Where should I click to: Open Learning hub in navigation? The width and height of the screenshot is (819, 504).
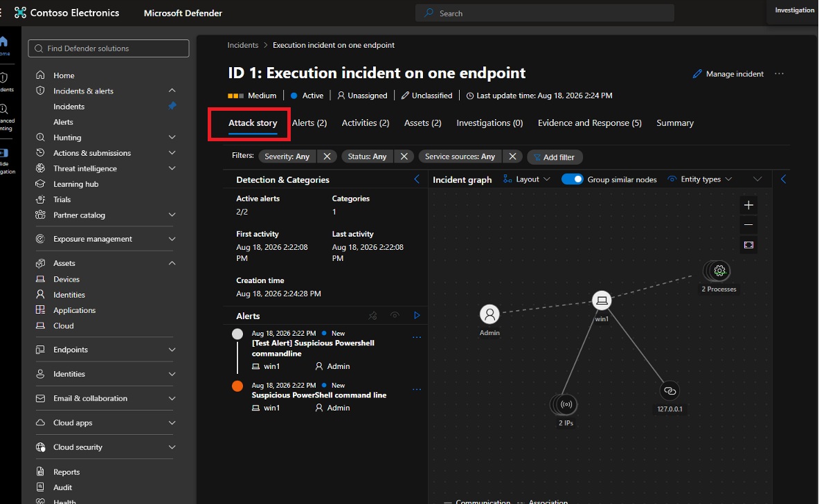75,184
